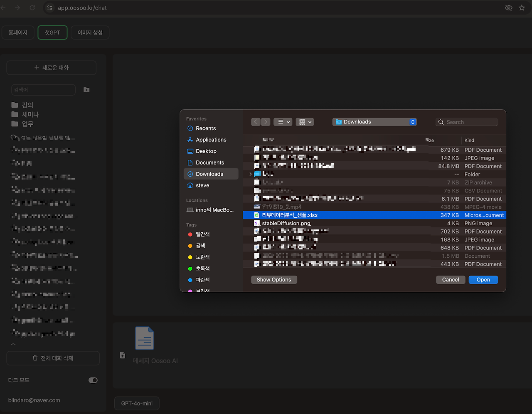532x414 pixels.
Task: Click the forward arrow in file dialog
Action: (266, 122)
